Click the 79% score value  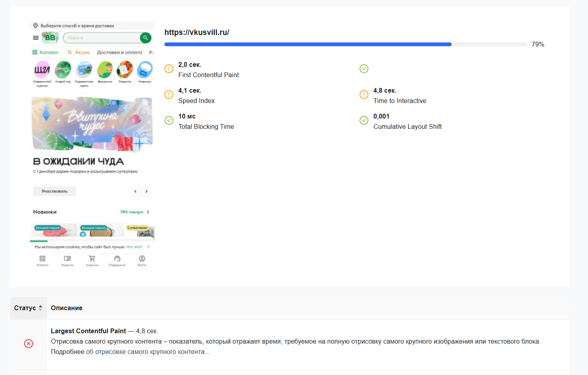538,45
